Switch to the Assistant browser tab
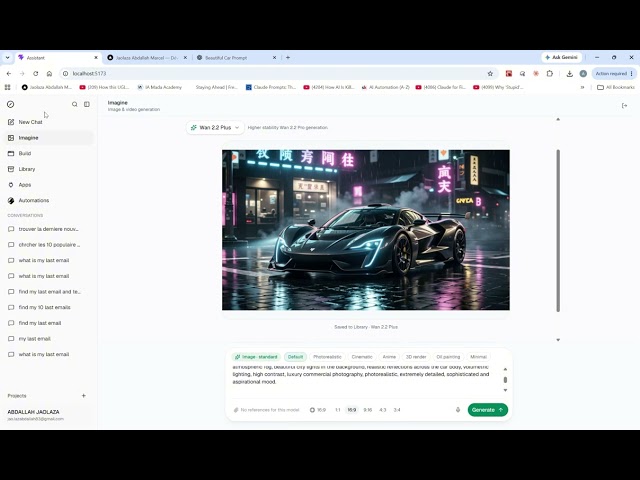 coord(55,58)
